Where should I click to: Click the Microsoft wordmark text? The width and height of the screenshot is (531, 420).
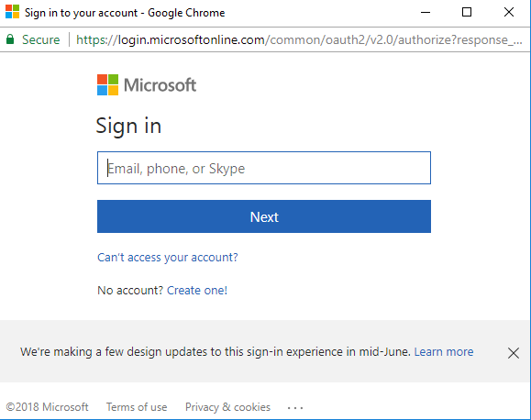(160, 84)
